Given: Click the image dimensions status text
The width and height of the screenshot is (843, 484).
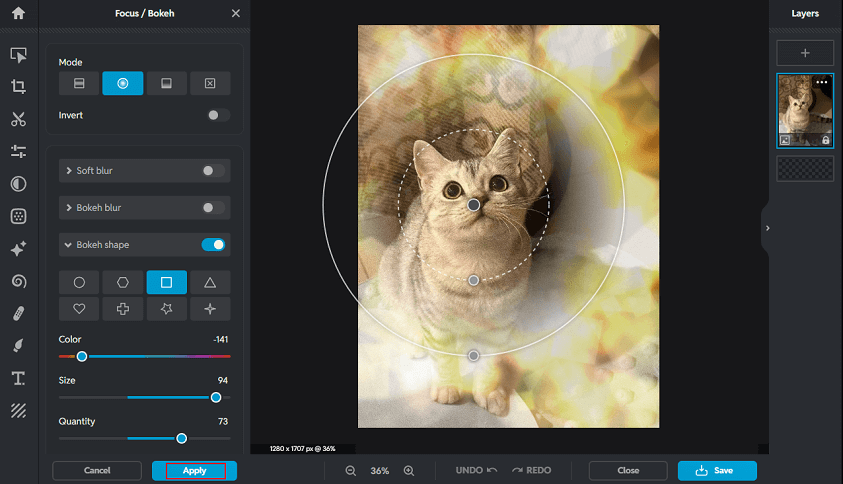Looking at the screenshot, I should [x=303, y=449].
